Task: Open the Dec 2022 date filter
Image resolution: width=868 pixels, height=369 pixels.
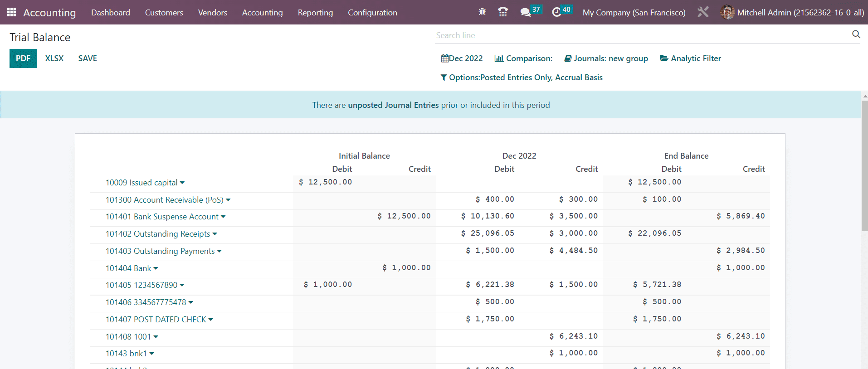Action: tap(462, 58)
